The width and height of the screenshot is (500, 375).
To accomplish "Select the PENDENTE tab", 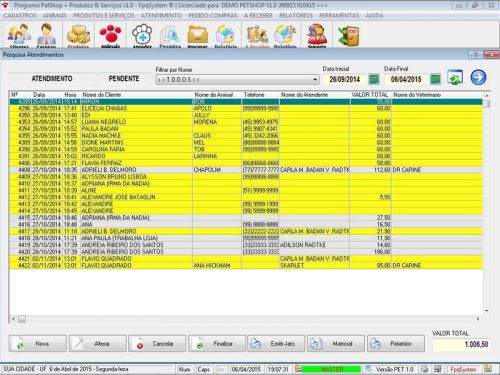I will [124, 79].
